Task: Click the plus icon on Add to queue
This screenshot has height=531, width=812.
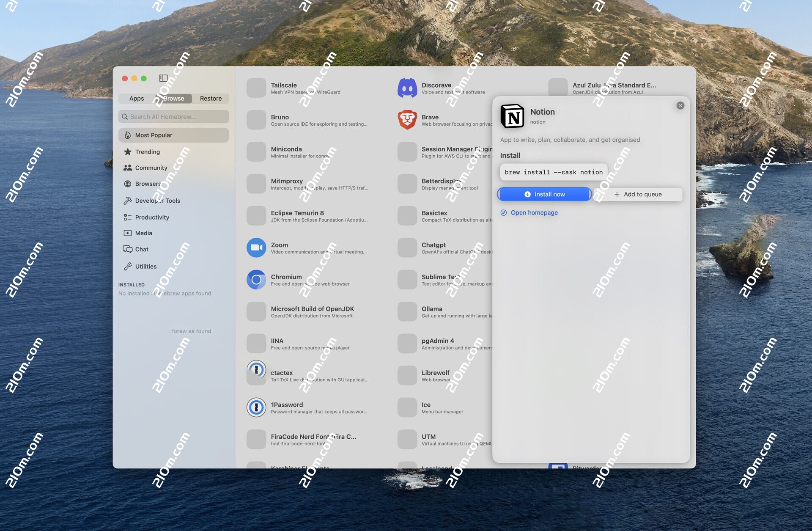Action: click(617, 195)
